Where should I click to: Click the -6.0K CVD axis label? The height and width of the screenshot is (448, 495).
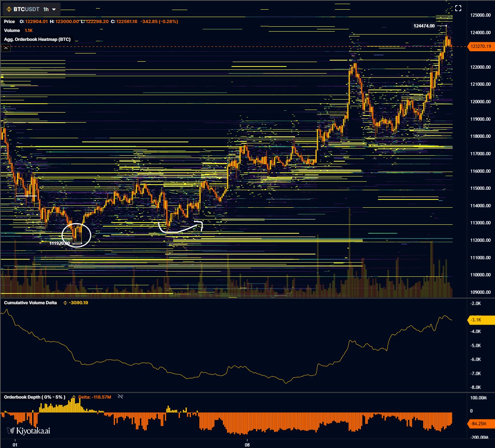click(476, 359)
